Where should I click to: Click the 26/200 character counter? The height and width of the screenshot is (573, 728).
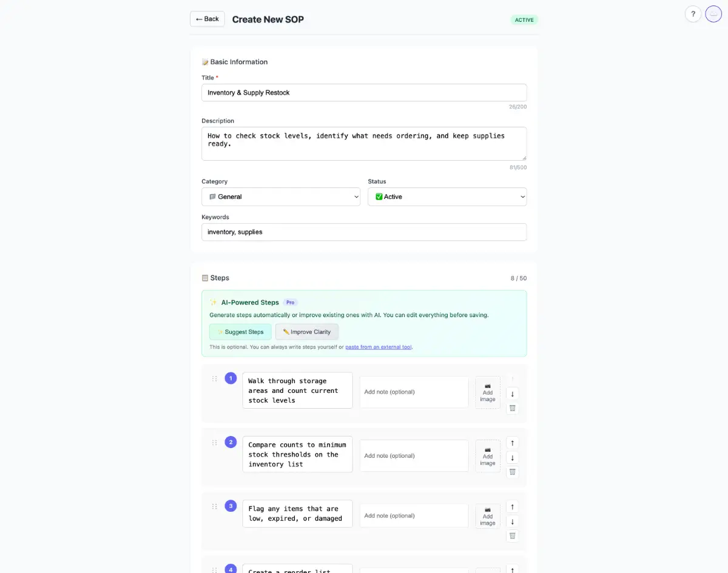pos(518,107)
